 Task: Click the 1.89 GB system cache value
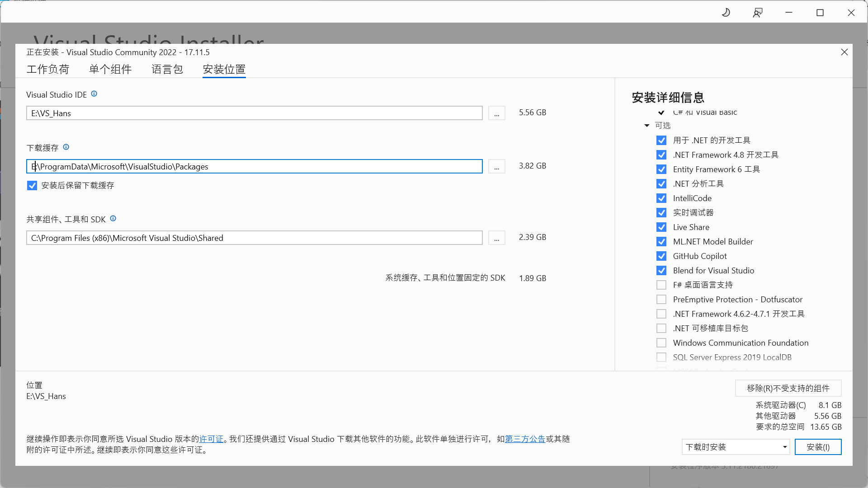533,278
